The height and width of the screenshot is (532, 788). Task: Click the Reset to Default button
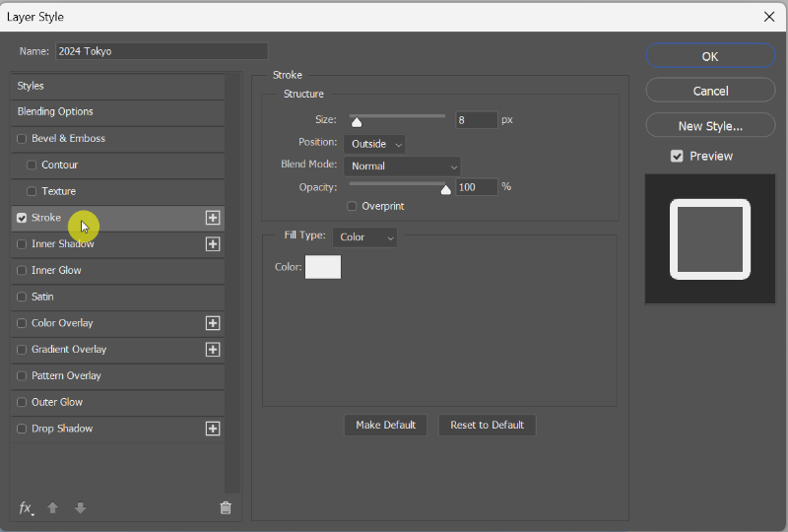(x=487, y=425)
